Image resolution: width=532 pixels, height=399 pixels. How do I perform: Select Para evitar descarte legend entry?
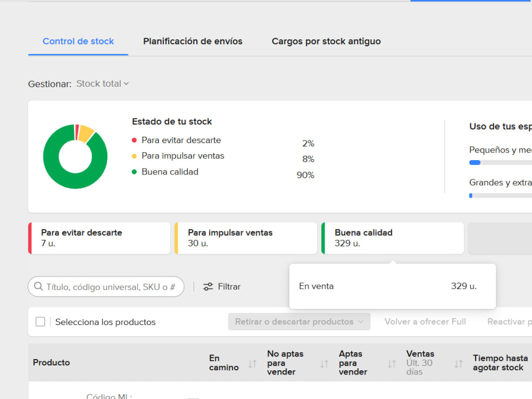point(181,140)
